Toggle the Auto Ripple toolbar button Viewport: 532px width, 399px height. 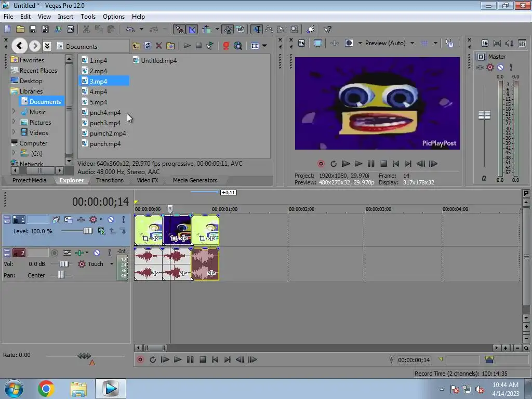point(206,29)
